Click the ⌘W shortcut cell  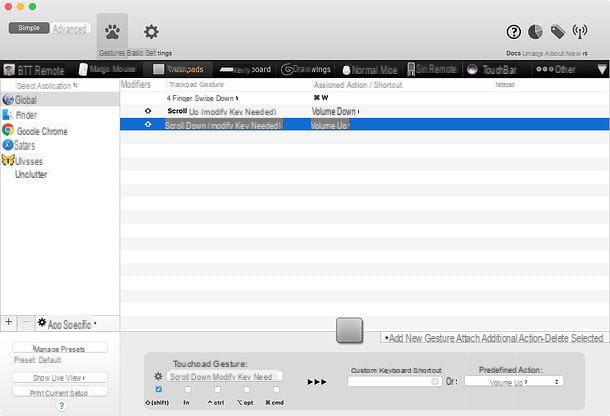321,98
